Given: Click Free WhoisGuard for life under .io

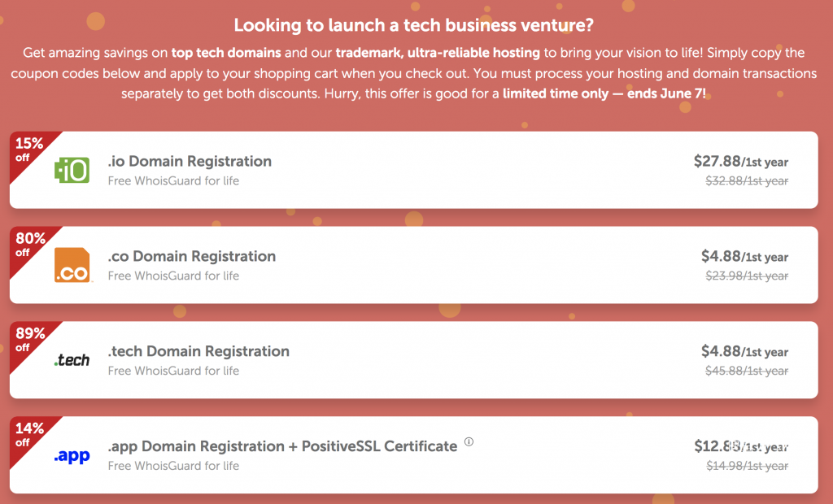Looking at the screenshot, I should click(x=173, y=180).
